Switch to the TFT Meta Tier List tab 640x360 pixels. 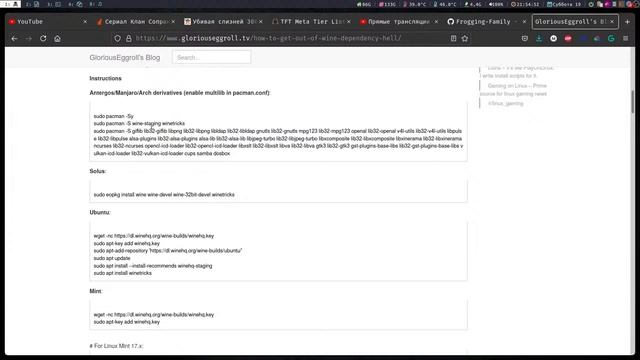pos(311,22)
